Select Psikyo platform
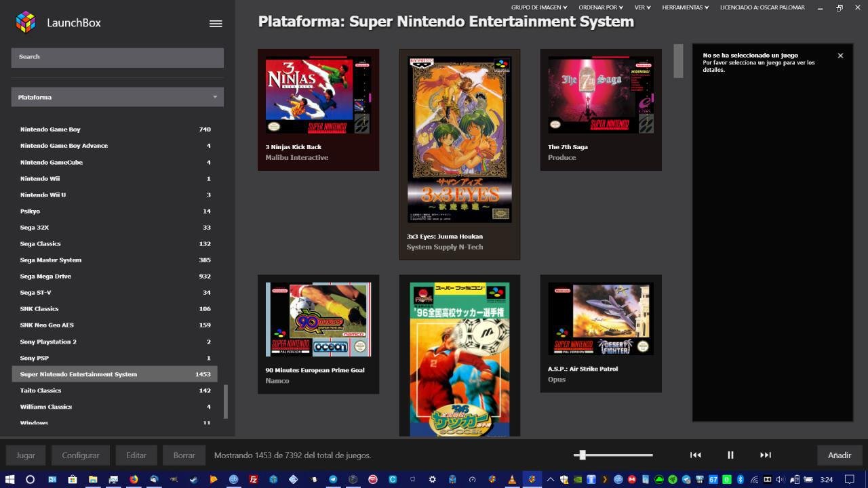This screenshot has height=488, width=868. point(115,211)
